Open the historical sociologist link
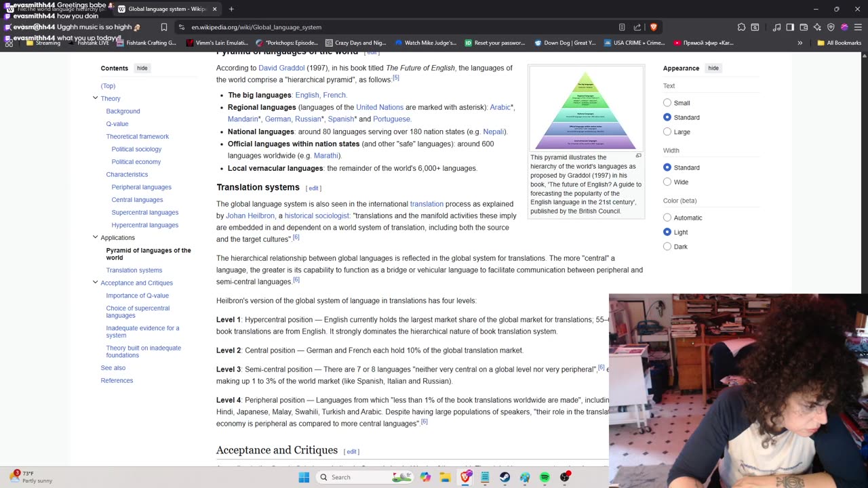The image size is (868, 488). [x=317, y=216]
